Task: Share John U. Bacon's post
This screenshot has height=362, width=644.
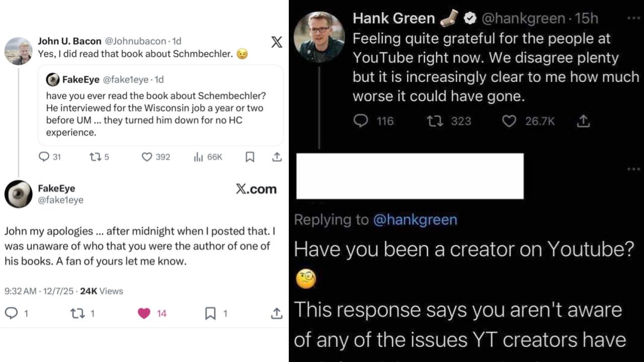Action: coord(277,157)
